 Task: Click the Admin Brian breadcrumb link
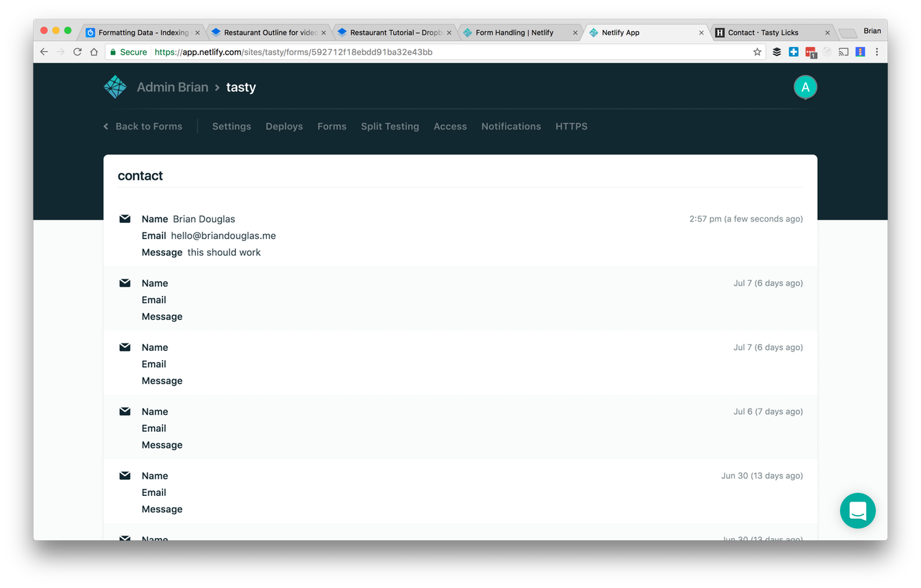[x=172, y=88]
